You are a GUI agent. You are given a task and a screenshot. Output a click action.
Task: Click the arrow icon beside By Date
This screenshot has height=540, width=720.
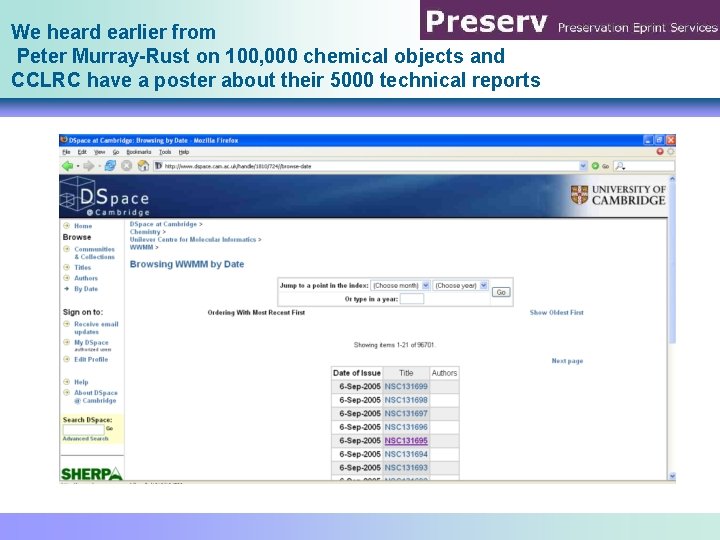click(67, 288)
